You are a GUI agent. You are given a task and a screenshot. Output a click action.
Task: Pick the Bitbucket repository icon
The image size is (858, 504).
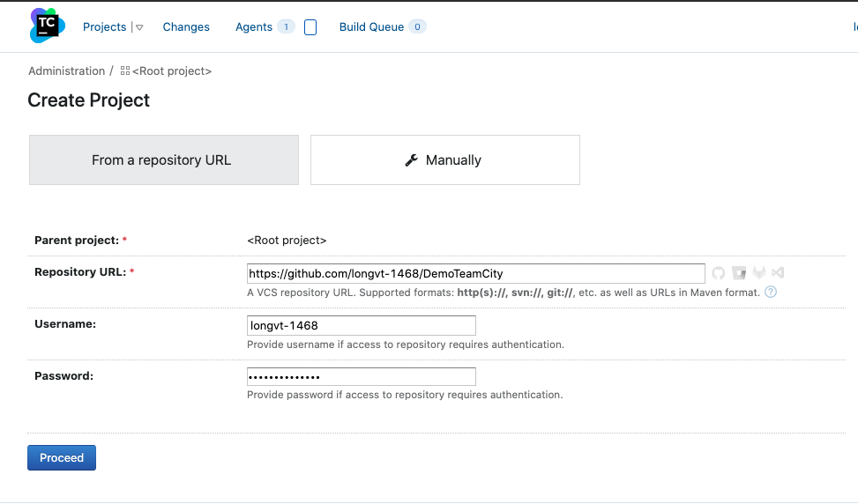tap(739, 273)
